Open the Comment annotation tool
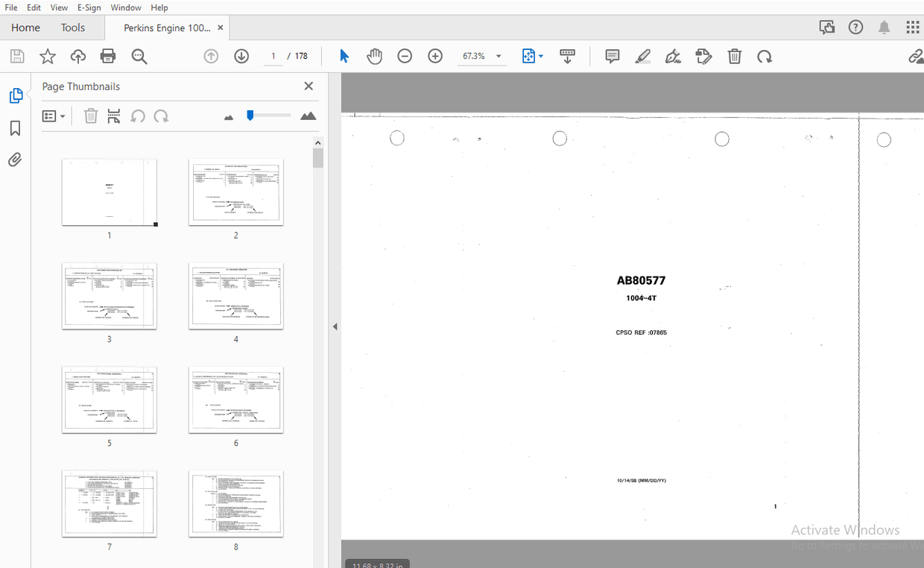 click(x=612, y=56)
